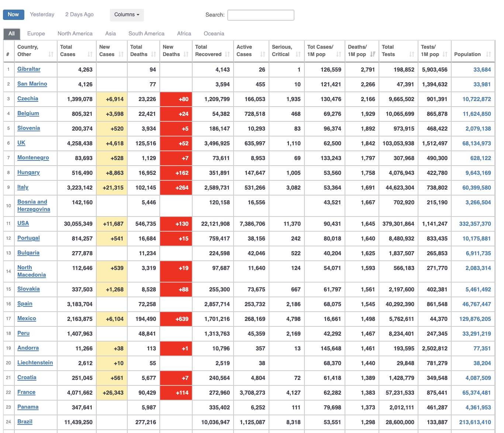
Task: Click Tests/1M pop sort icon
Action: click(x=445, y=54)
